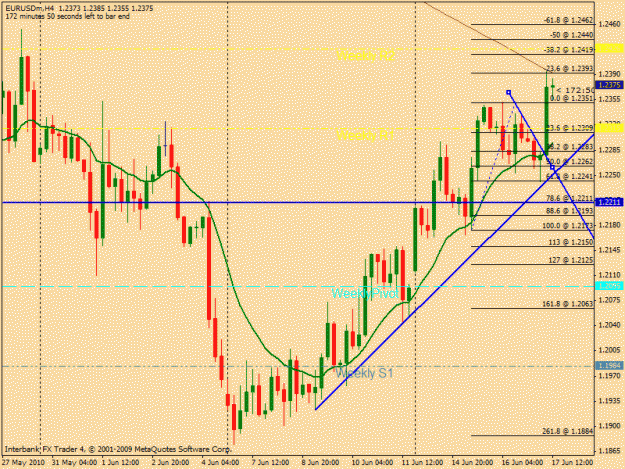Click the Fibonacci label '88.6 @ 1.2193'
The height and width of the screenshot is (469, 625).
pyautogui.click(x=570, y=210)
